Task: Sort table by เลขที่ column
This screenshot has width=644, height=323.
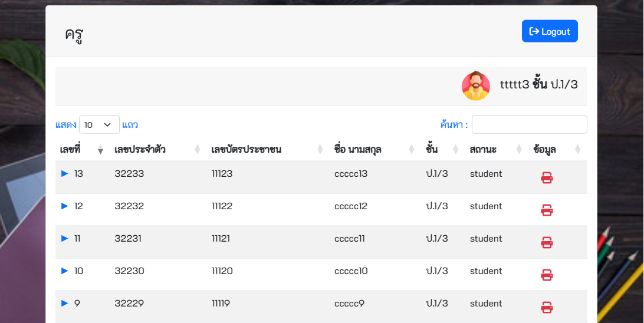Action: [x=82, y=149]
